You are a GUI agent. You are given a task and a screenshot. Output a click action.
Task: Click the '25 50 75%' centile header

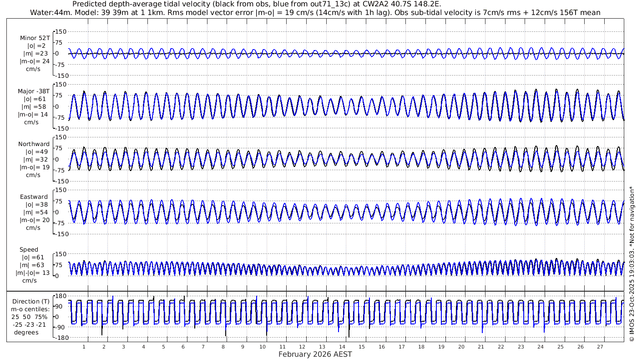[x=29, y=317]
